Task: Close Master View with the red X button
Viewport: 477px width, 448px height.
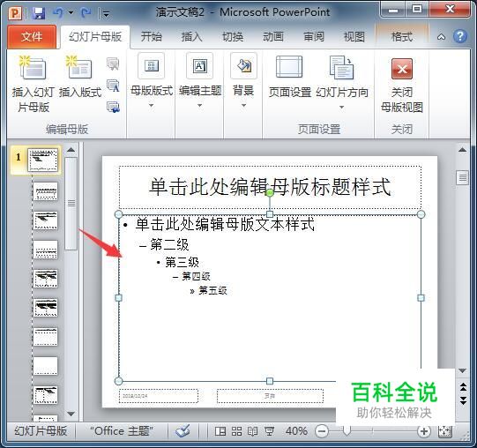Action: pyautogui.click(x=402, y=69)
